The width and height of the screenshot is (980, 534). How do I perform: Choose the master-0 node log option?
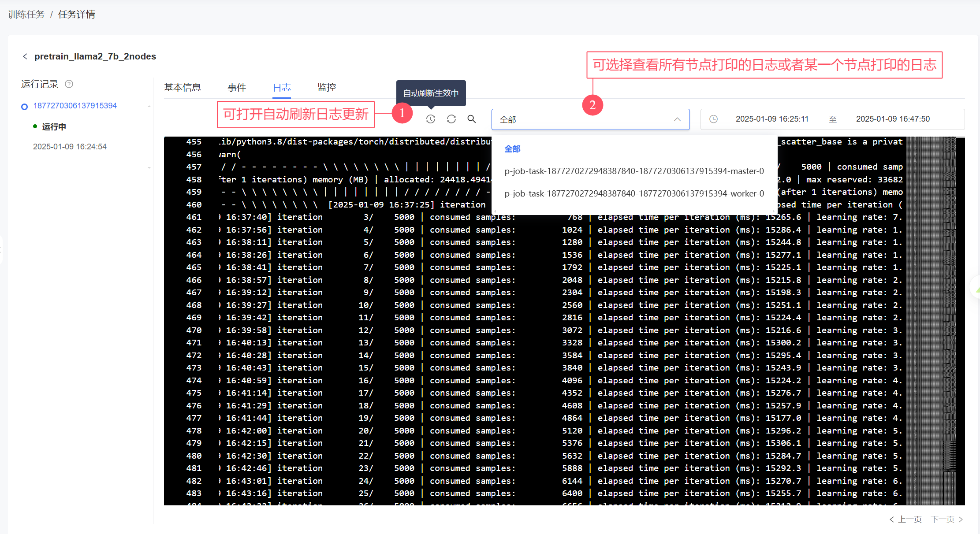pos(634,171)
